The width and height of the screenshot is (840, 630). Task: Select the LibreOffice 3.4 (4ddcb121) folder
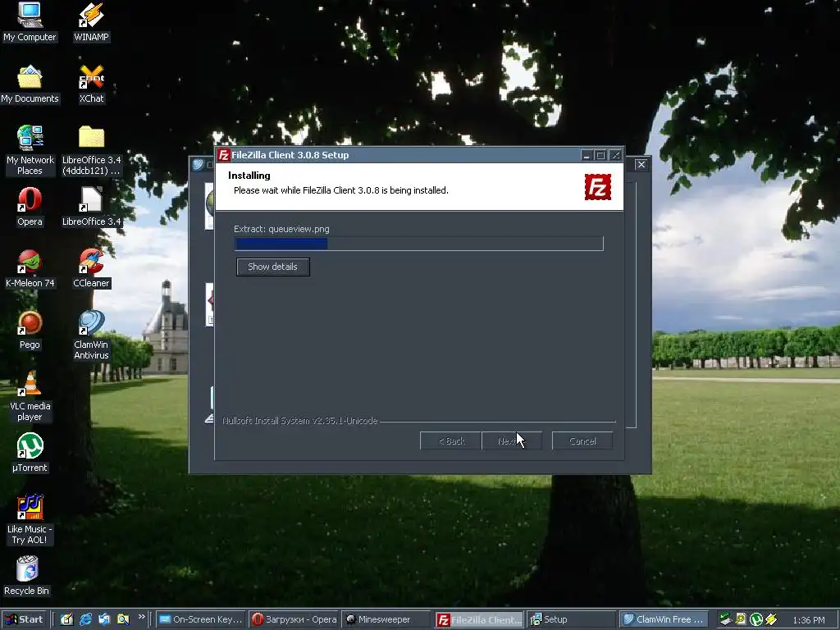(92, 150)
